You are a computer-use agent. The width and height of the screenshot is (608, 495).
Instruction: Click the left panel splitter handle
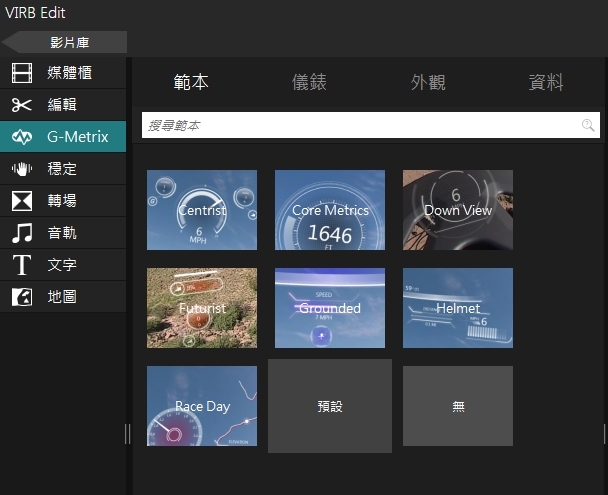(128, 434)
